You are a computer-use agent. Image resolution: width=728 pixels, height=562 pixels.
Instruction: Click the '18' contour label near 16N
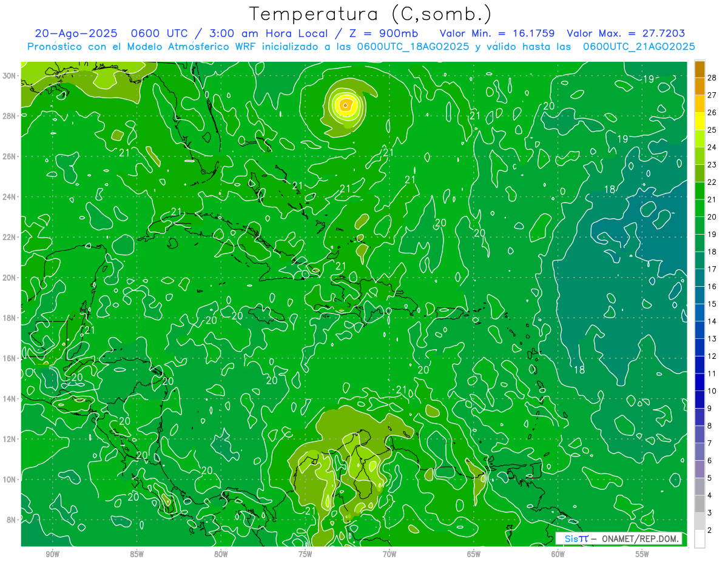(579, 369)
